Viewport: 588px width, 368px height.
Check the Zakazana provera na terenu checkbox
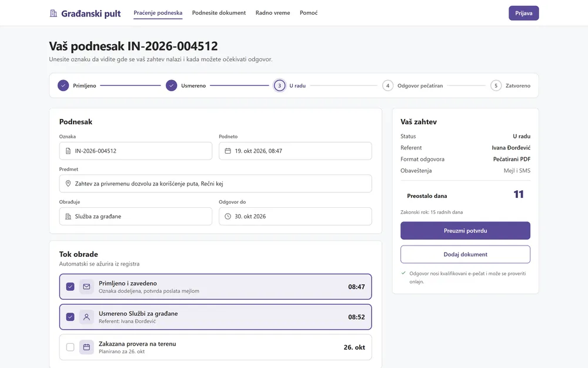pyautogui.click(x=70, y=347)
